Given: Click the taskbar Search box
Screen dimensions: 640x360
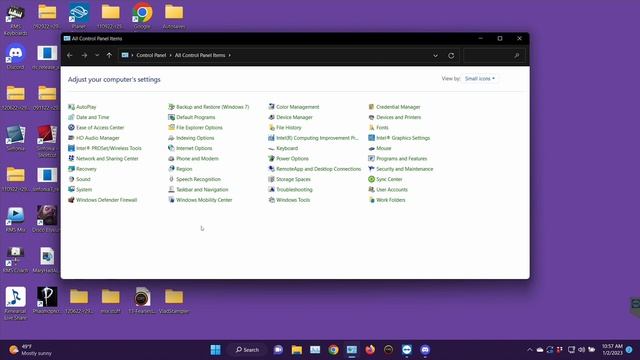Looking at the screenshot, I should 247,350.
